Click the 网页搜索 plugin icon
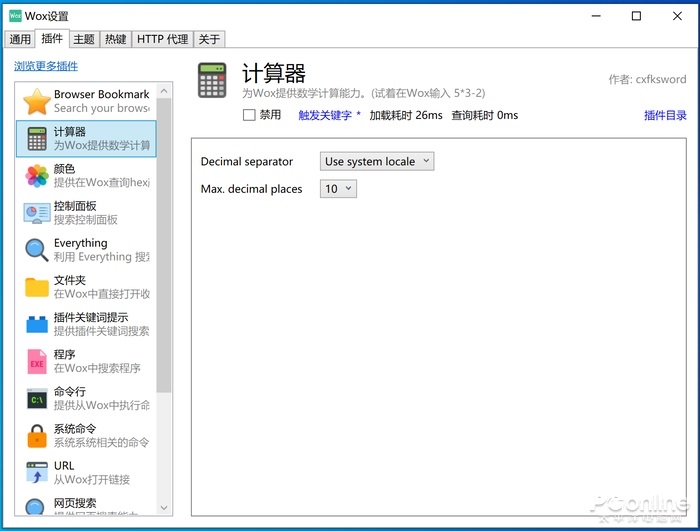700x531 pixels. point(35,506)
